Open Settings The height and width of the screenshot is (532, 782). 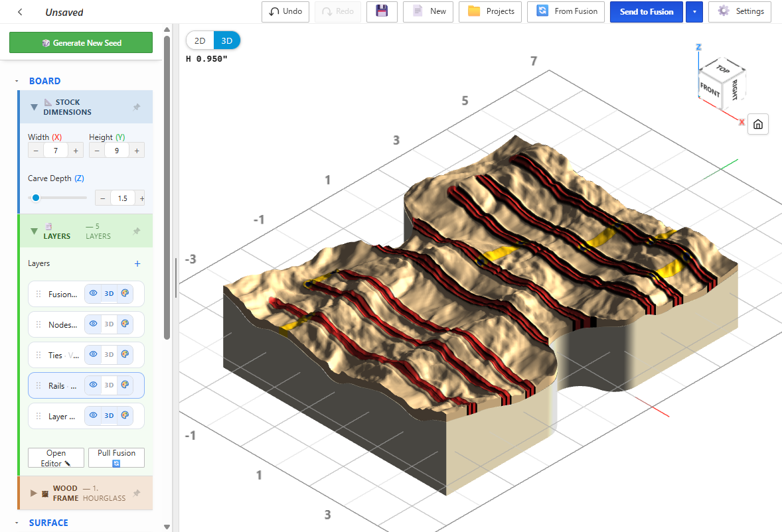[x=740, y=11]
